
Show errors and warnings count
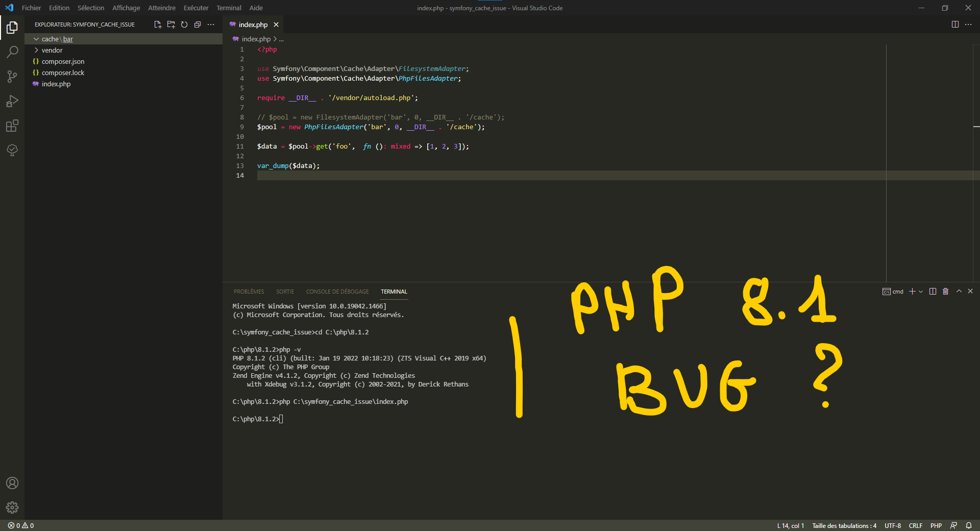(21, 525)
